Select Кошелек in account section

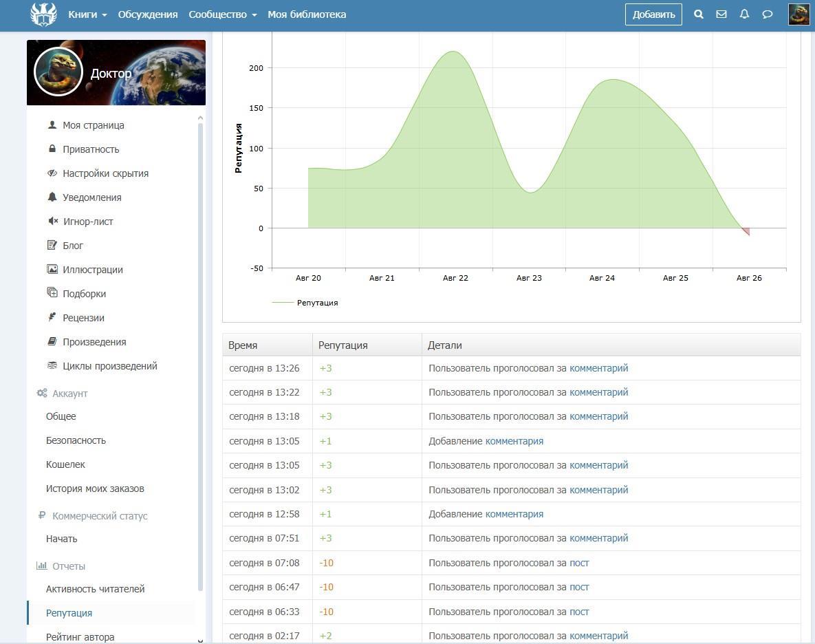(65, 464)
